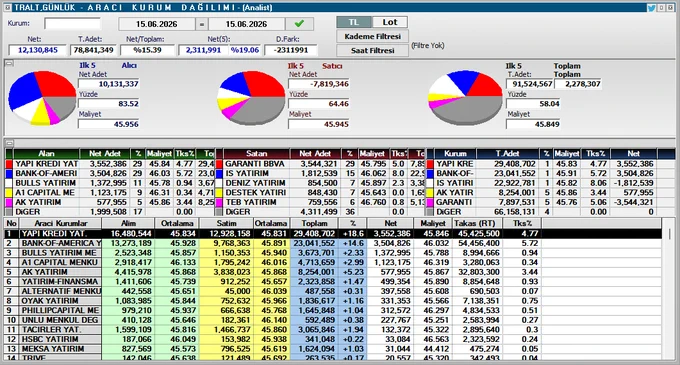The width and height of the screenshot is (680, 365).
Task: Select the TACIRLER YAT. row
Action: point(333,329)
